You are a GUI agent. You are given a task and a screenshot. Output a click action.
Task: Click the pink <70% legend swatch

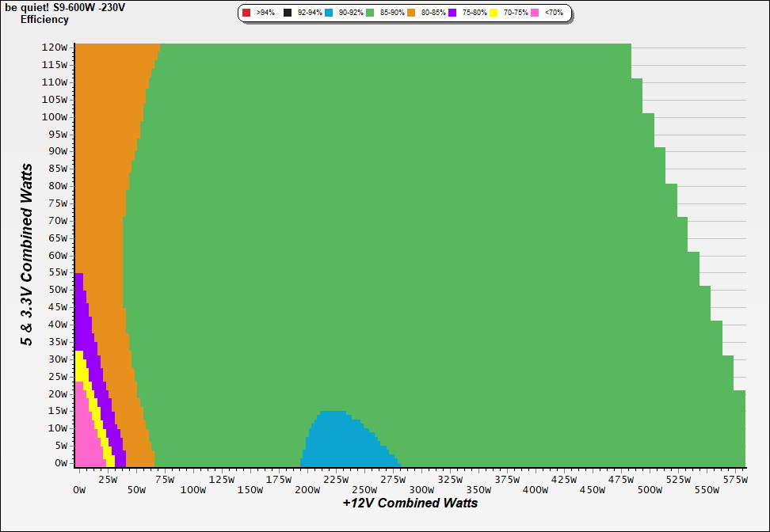(535, 13)
